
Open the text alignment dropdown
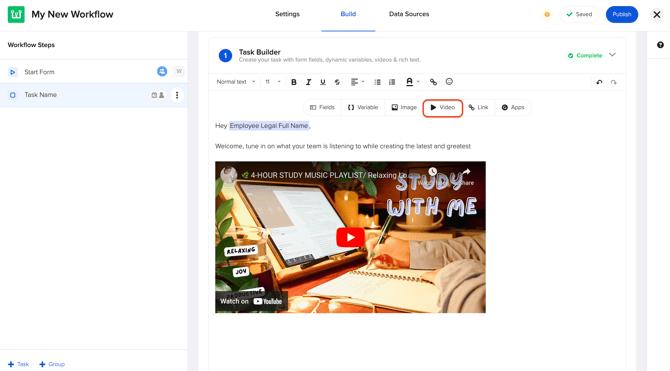(357, 82)
